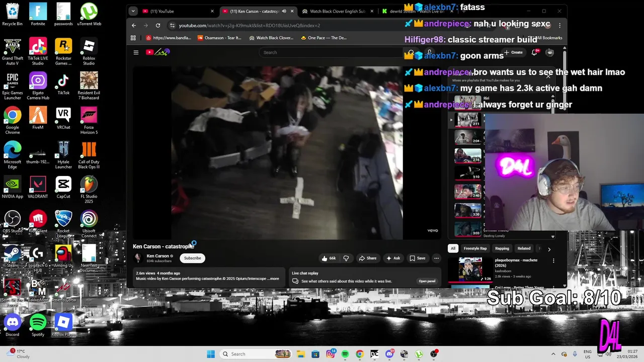The width and height of the screenshot is (644, 362).
Task: Open the more actions ellipsis under video
Action: coord(436,258)
